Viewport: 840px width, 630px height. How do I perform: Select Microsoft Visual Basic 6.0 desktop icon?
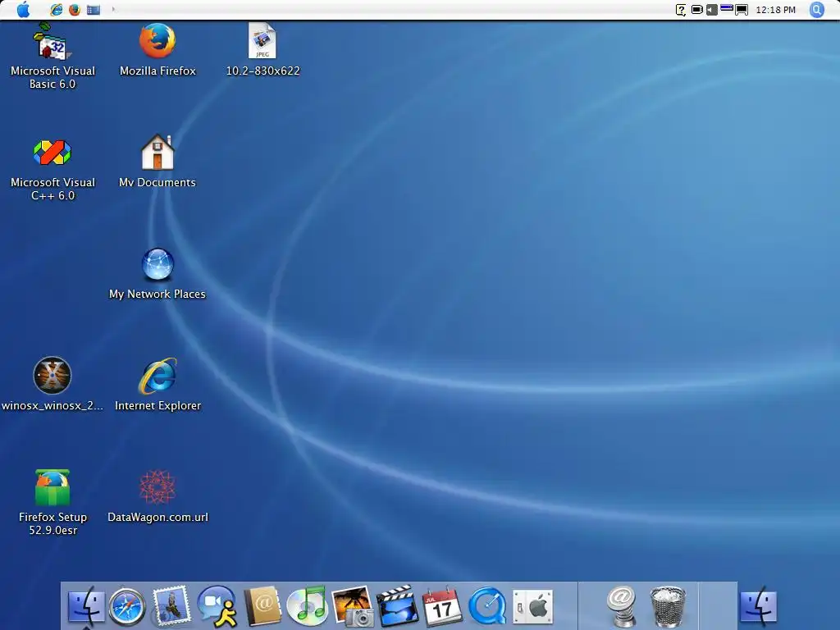point(52,57)
